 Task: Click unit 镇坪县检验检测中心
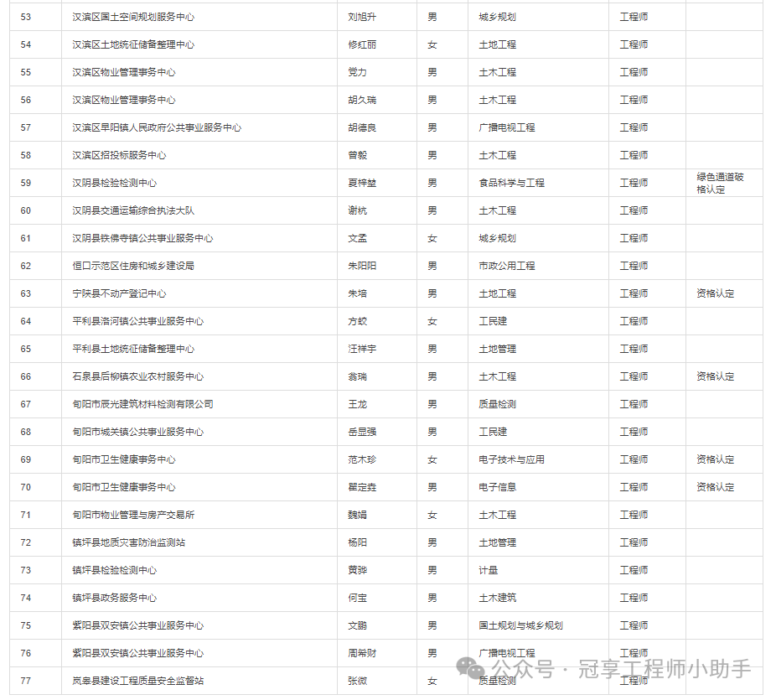click(114, 571)
